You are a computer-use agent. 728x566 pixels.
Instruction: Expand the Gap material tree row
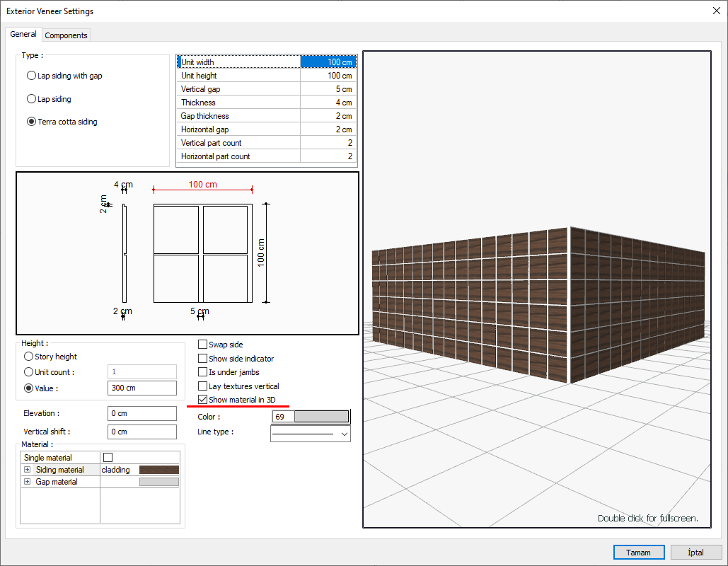pyautogui.click(x=28, y=482)
